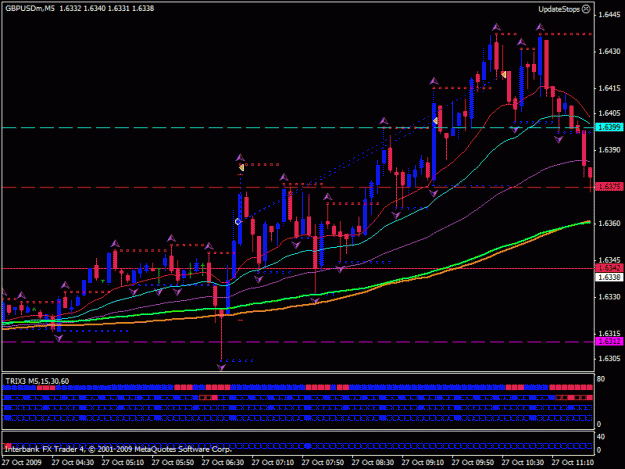
Task: Click the 1.6415 price axis label
Action: (609, 88)
